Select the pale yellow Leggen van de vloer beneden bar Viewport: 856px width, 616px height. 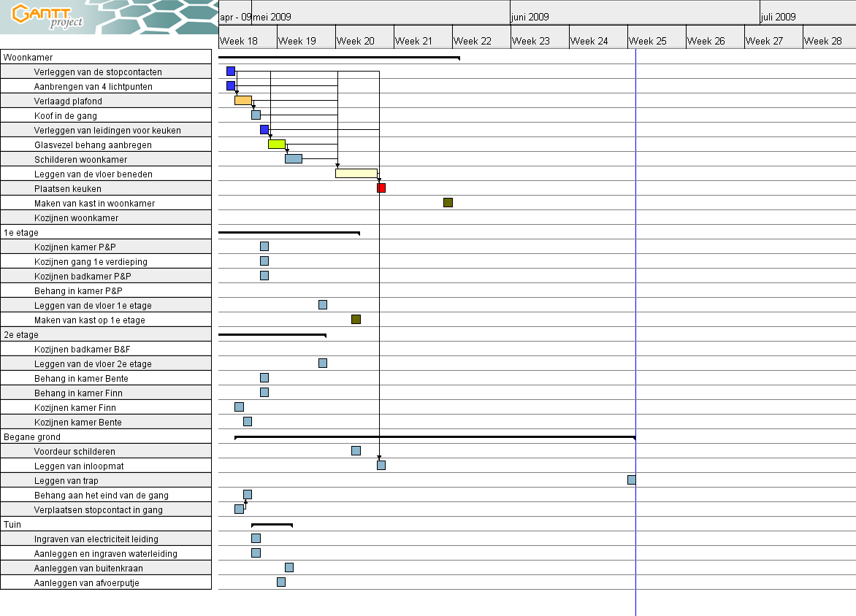click(x=356, y=174)
